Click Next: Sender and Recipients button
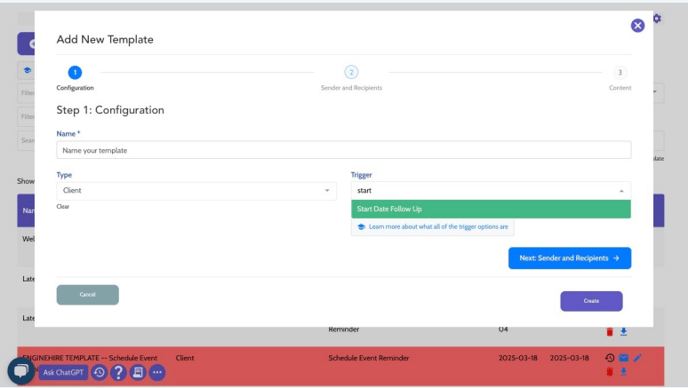688x388 pixels. click(570, 258)
